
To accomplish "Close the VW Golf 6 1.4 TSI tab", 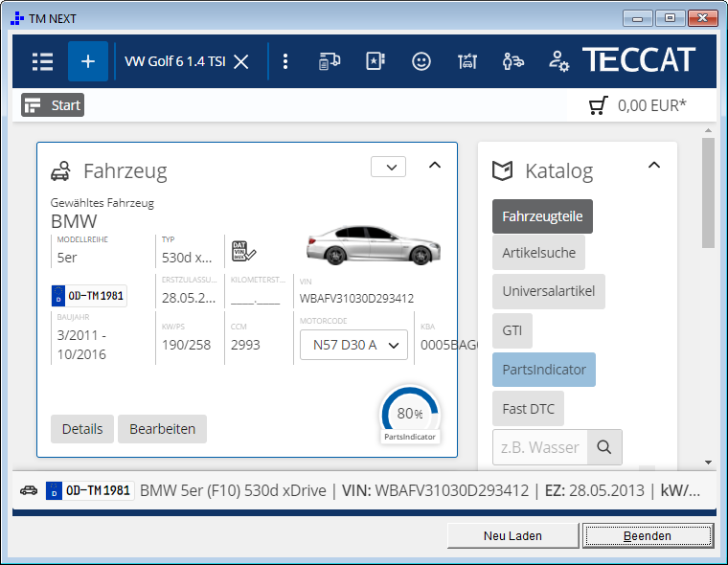I will click(x=241, y=61).
